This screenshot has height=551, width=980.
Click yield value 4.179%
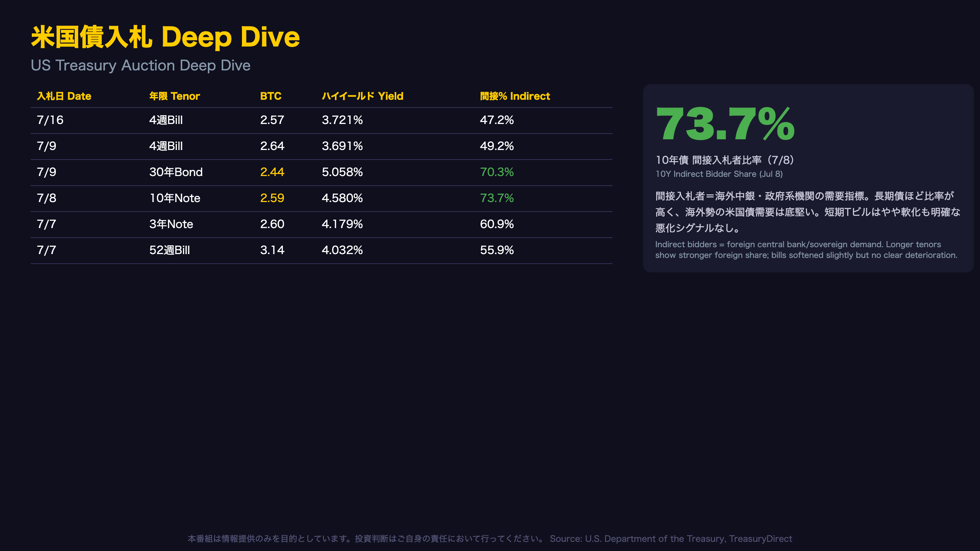[x=342, y=224]
